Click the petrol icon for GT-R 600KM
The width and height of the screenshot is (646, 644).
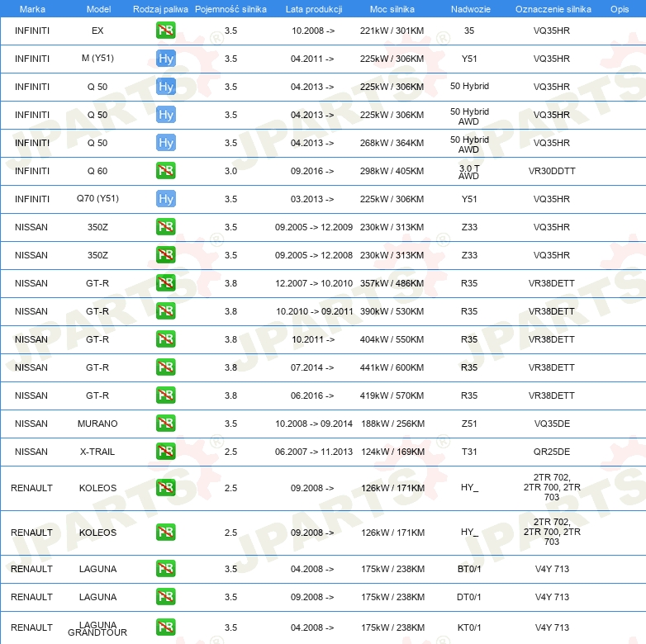pos(165,367)
